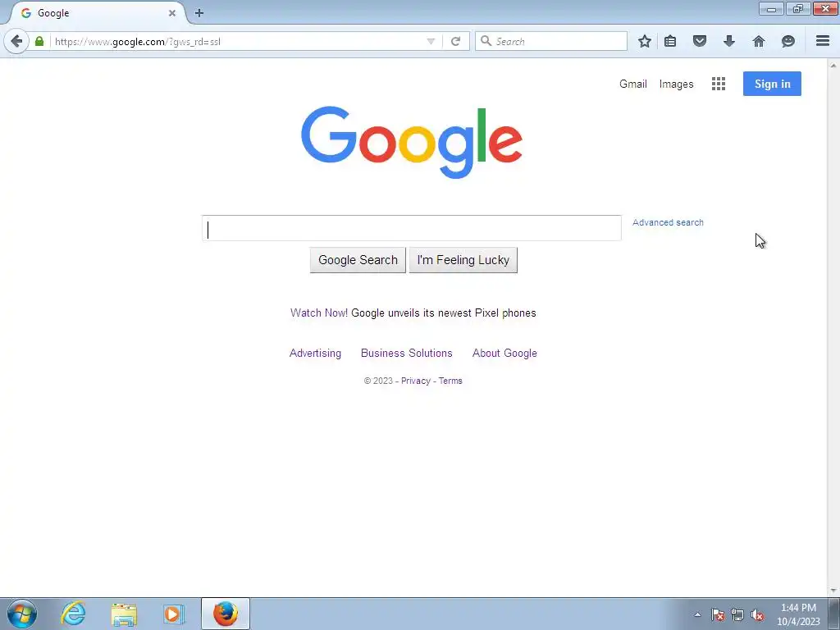Click the address bar URL field

point(239,41)
